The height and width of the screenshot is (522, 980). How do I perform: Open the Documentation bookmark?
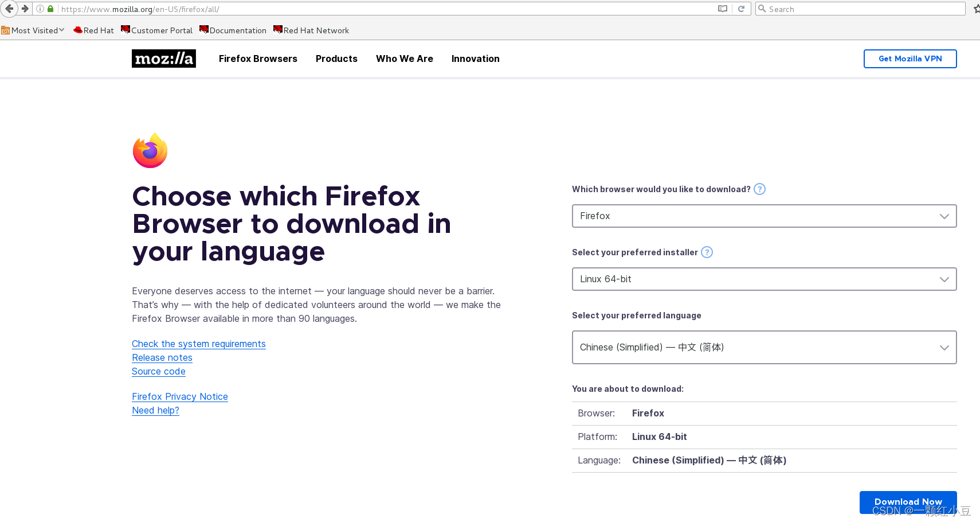[233, 30]
